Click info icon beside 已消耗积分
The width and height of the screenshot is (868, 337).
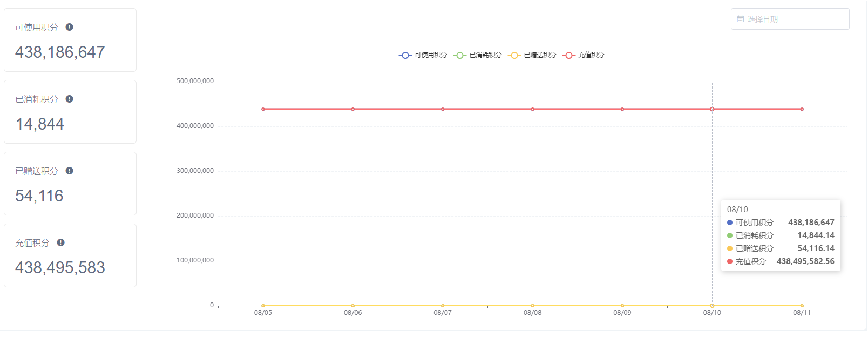[69, 99]
